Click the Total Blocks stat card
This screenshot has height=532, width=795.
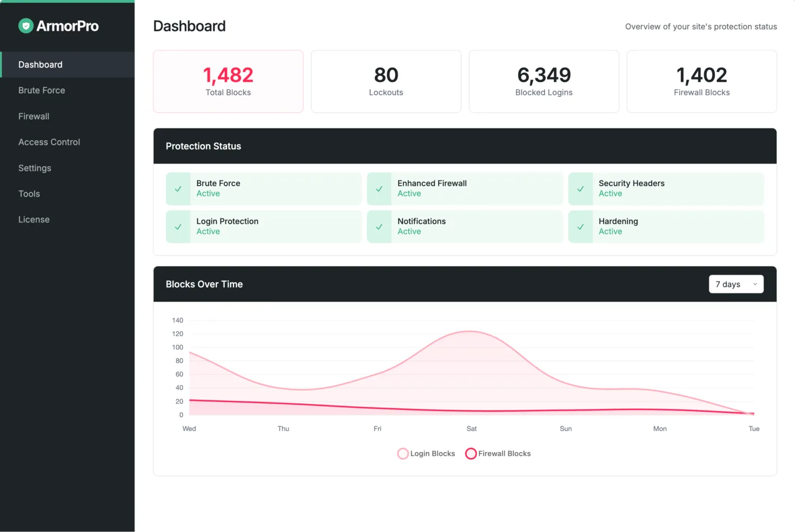click(x=228, y=81)
